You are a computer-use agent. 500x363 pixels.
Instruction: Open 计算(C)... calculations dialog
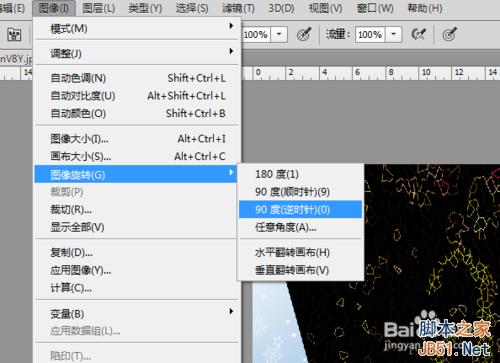click(137, 288)
